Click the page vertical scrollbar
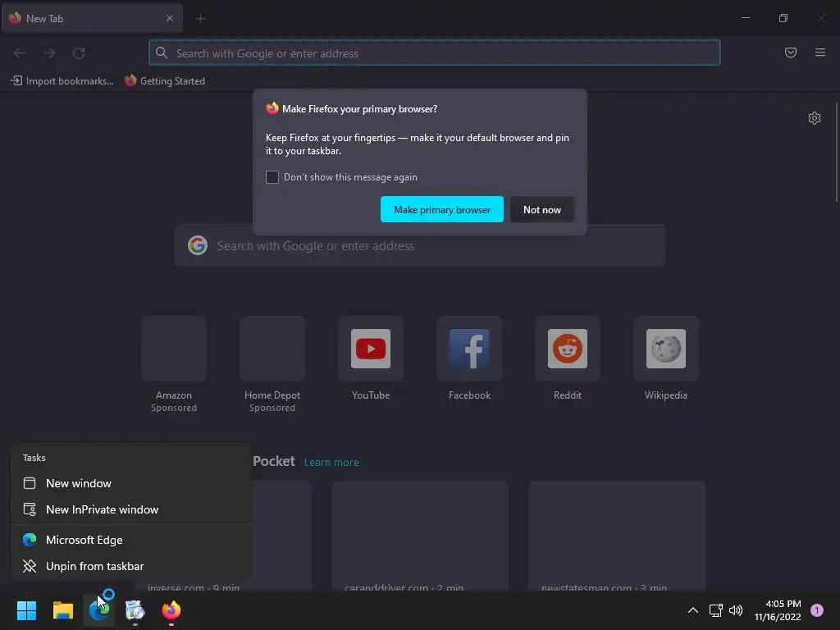 [836, 153]
